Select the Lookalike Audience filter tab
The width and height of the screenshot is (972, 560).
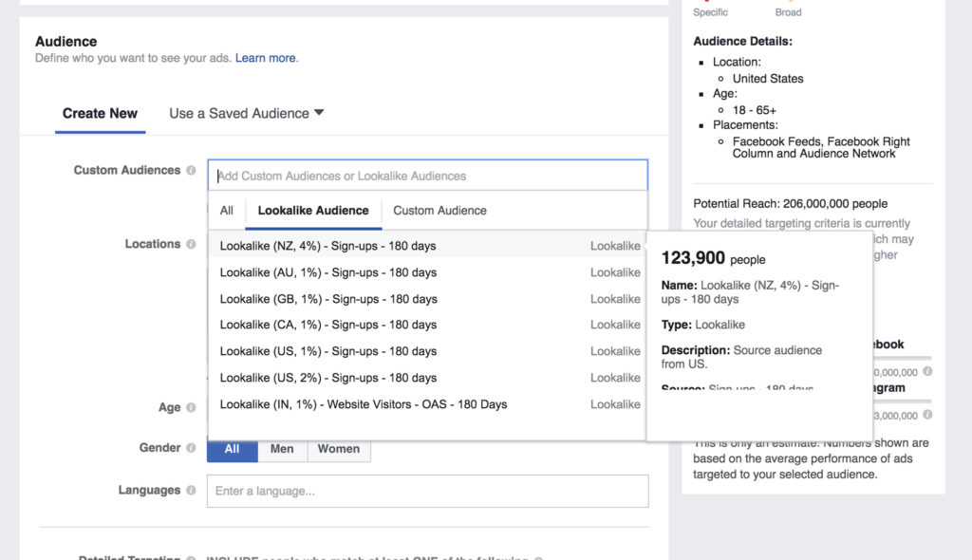tap(313, 210)
